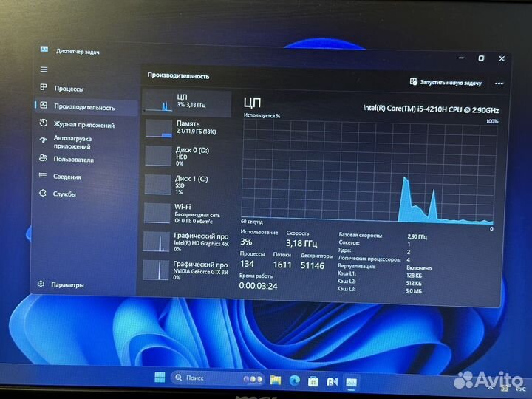Switch to the Пользователи page
The width and height of the screenshot is (532, 399).
coord(74,160)
